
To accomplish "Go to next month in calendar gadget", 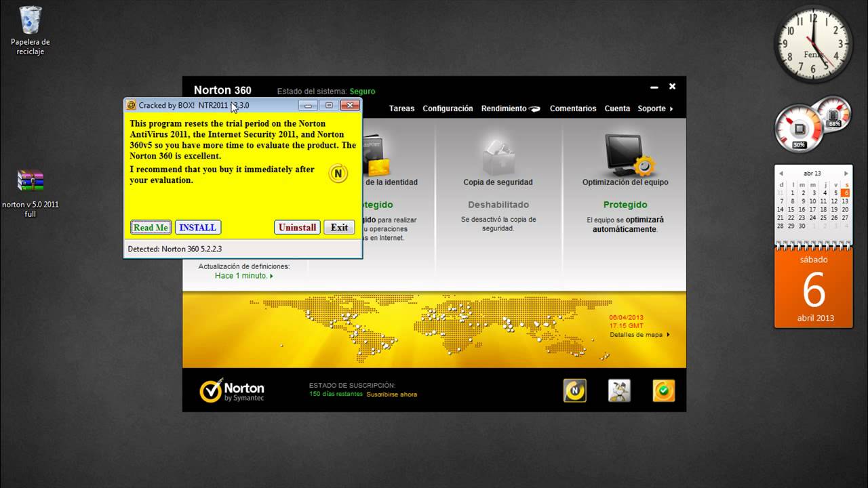I will (846, 174).
